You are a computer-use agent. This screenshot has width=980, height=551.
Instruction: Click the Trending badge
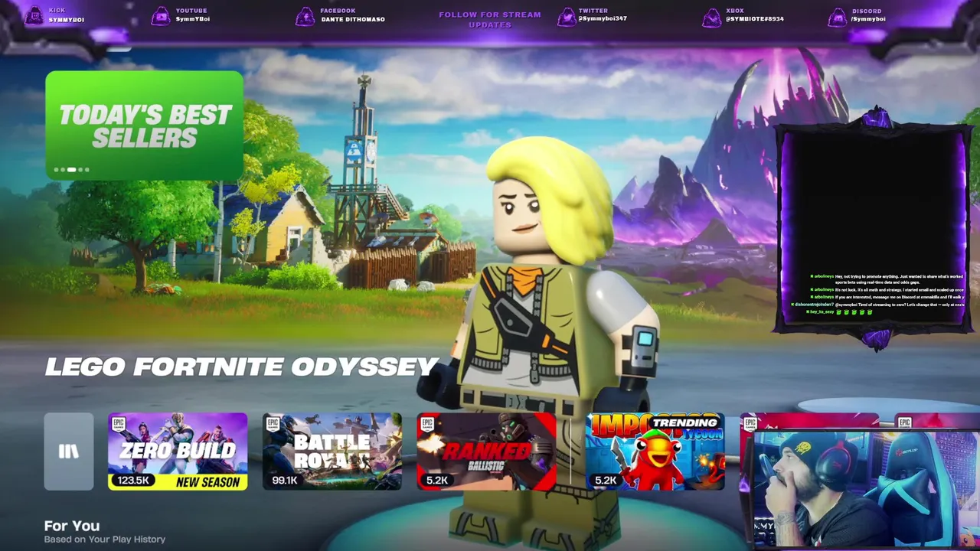[x=684, y=422]
